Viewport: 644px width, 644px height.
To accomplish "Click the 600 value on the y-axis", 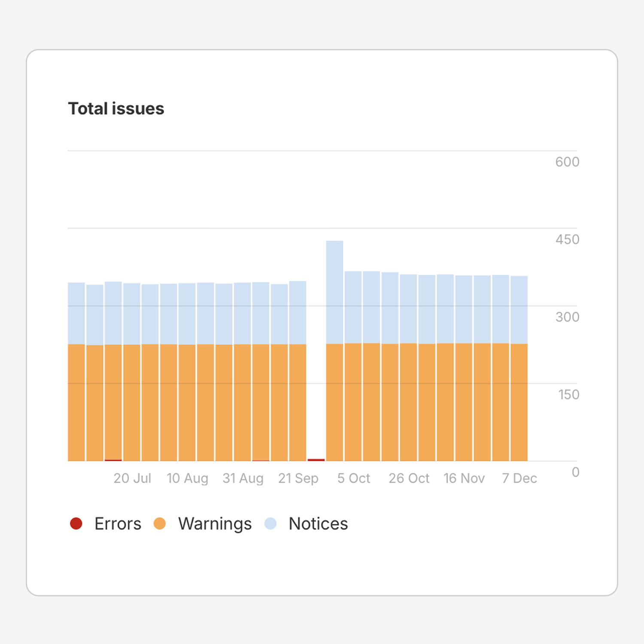I will 568,162.
